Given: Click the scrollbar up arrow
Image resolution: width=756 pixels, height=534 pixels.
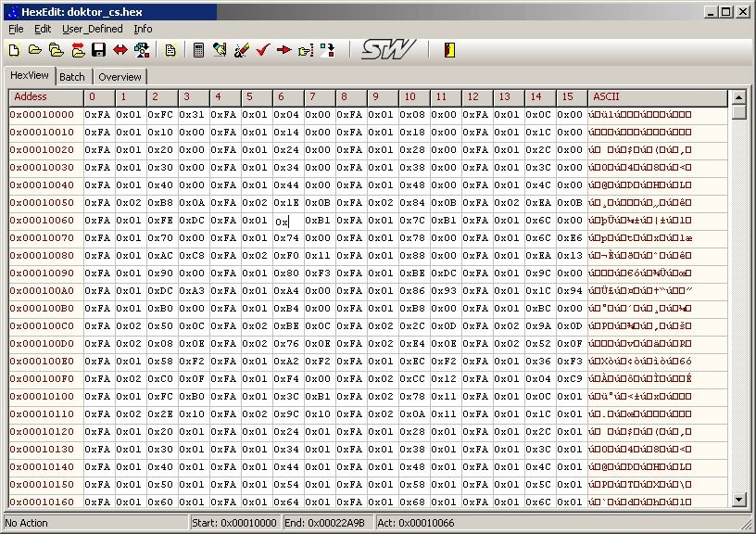Looking at the screenshot, I should pyautogui.click(x=738, y=96).
